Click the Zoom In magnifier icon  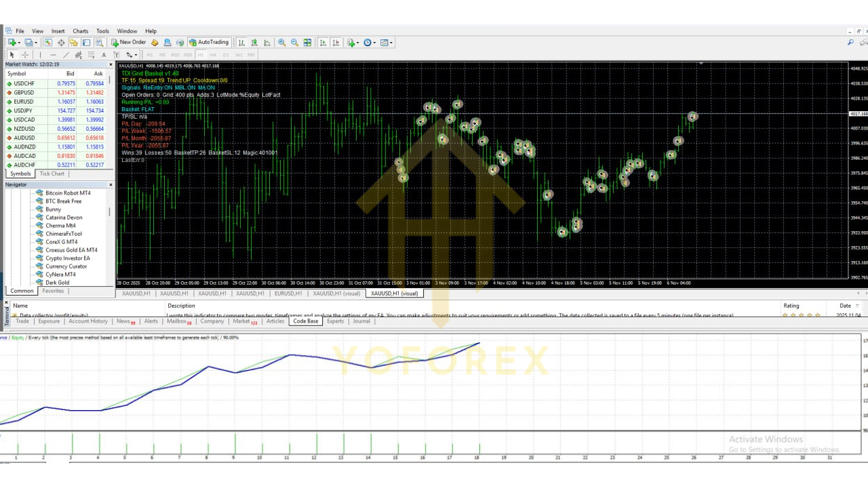click(281, 42)
